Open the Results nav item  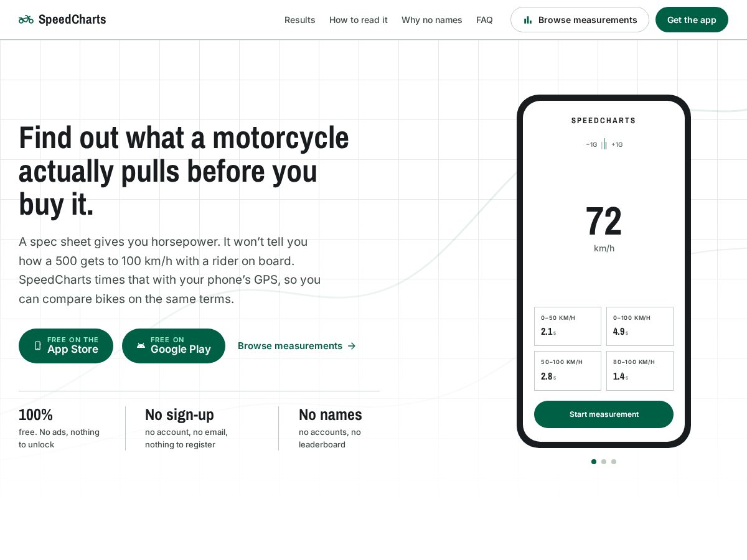click(300, 20)
